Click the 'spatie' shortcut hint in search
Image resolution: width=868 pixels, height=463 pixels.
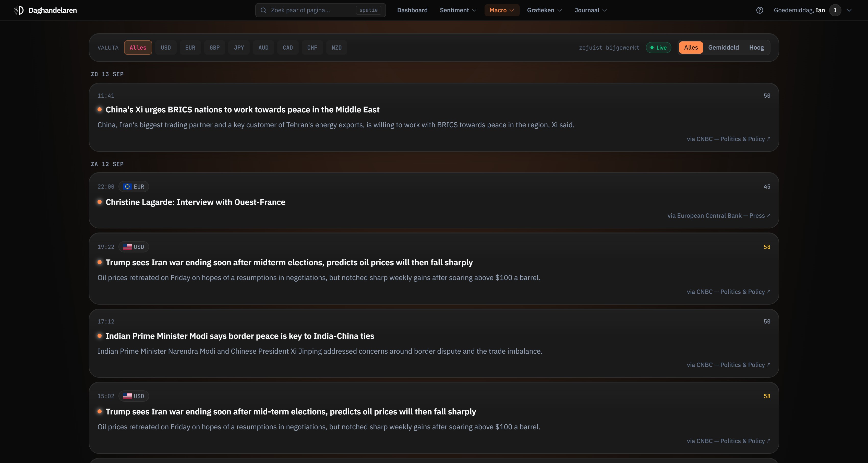pos(368,10)
